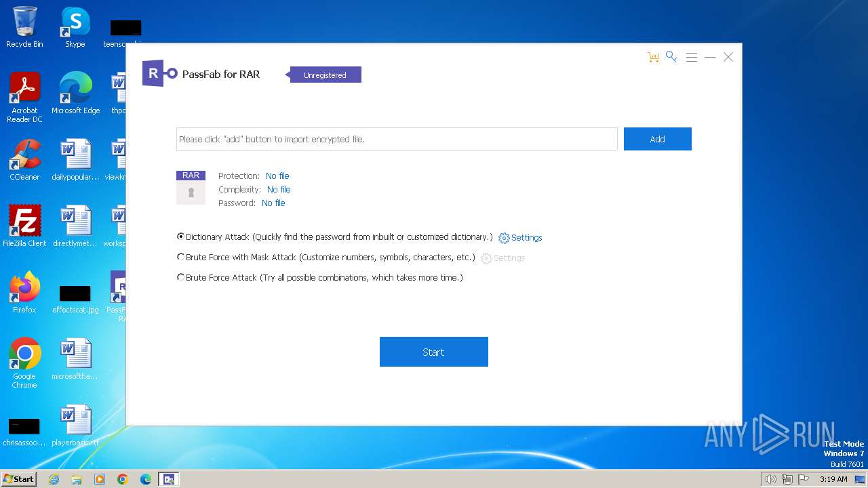Open Acrobat Reader DC shortcut
868x488 pixels.
(x=24, y=98)
